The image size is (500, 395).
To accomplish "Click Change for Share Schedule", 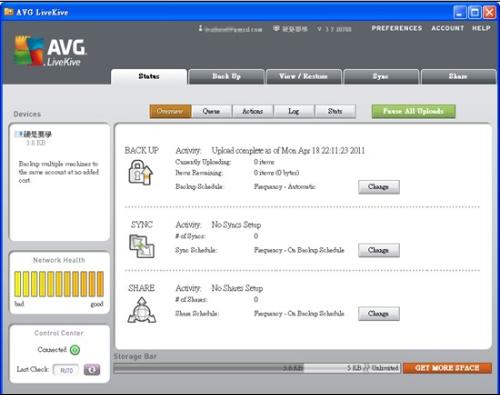I will tap(379, 314).
